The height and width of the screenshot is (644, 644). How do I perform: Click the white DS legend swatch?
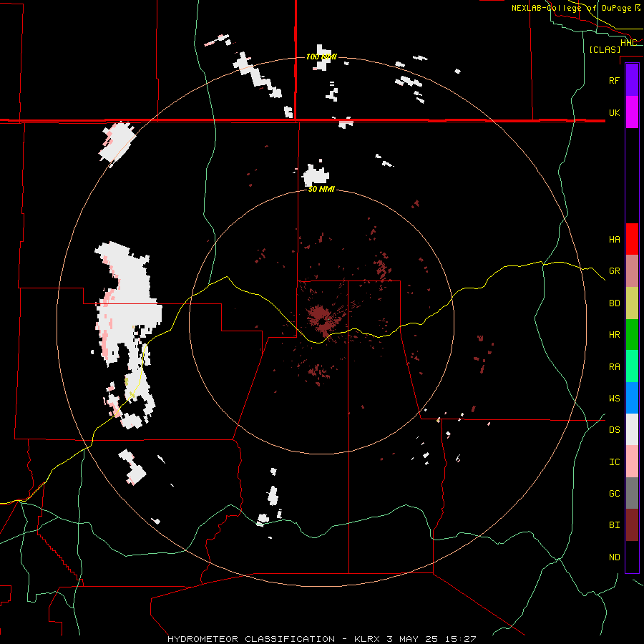click(632, 429)
